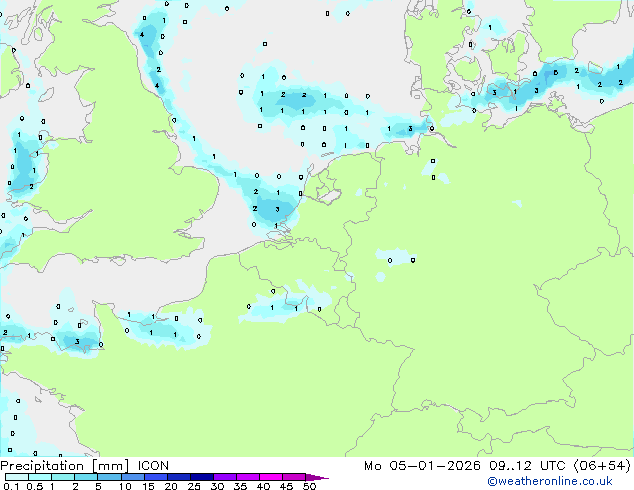The width and height of the screenshot is (634, 490).
Task: Click the 25–30 mm dark blue legend box
Action: coord(202,477)
